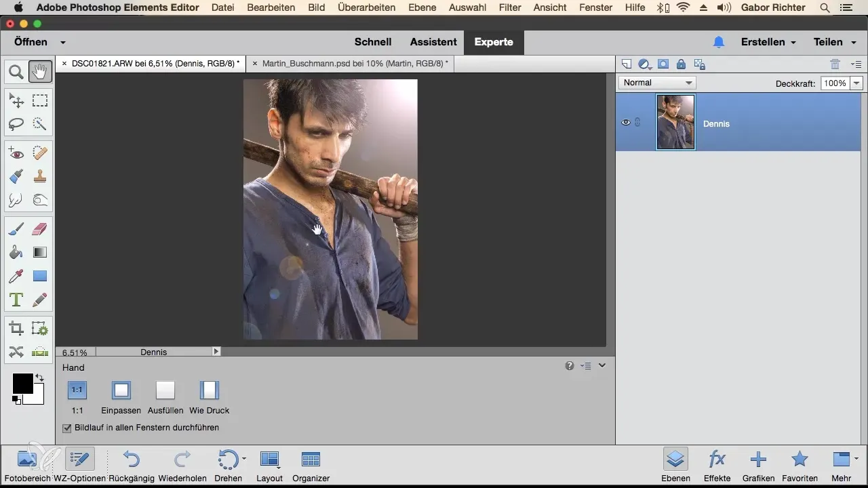Select the Pencil tool
Viewport: 868px width, 488px height.
(x=40, y=299)
